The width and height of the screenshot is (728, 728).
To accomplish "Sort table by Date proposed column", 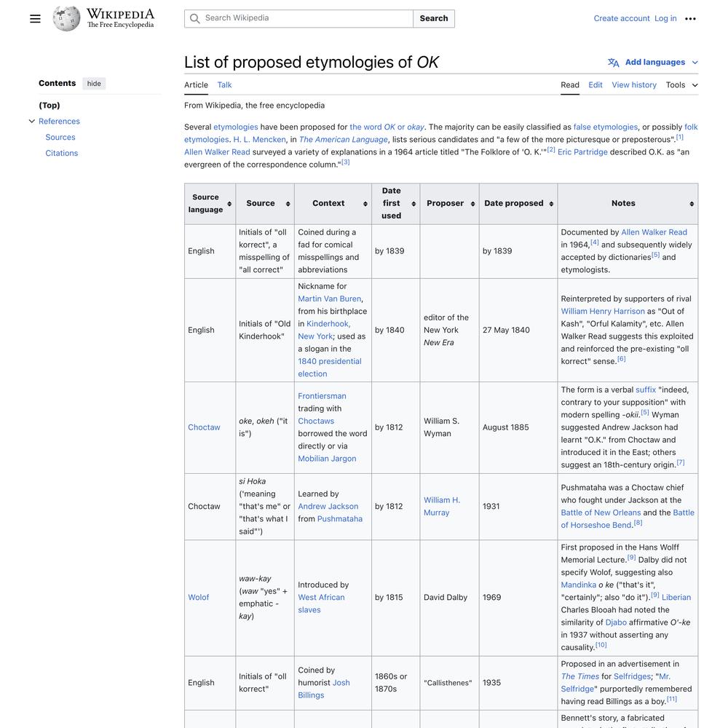I will click(x=551, y=204).
